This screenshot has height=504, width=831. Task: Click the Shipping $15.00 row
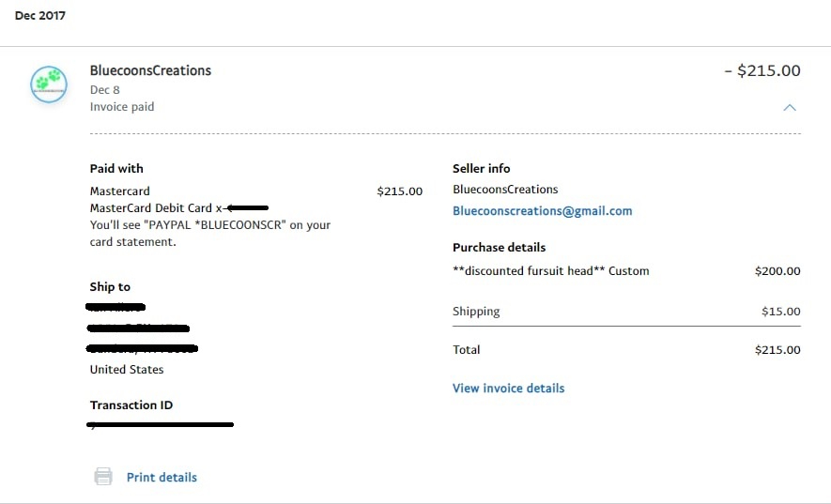click(x=626, y=311)
